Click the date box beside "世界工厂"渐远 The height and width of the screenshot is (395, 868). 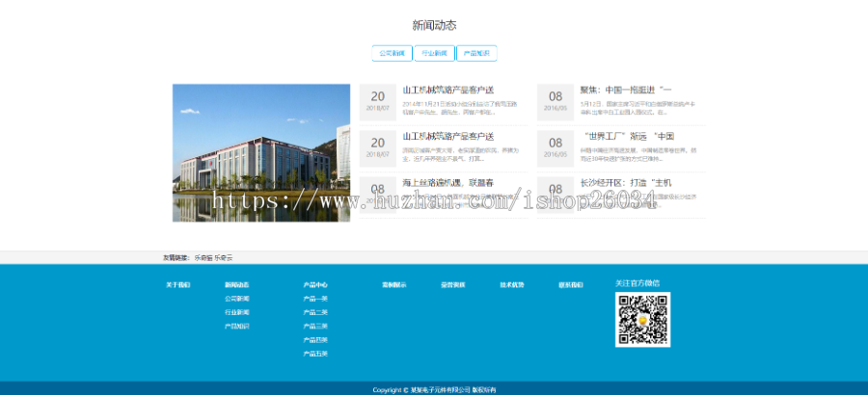pos(556,148)
